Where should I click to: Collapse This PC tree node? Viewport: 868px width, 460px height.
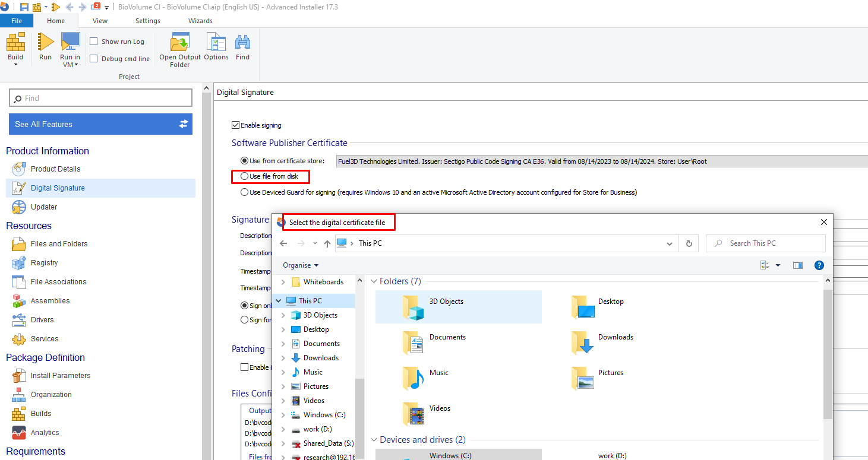[x=279, y=301]
